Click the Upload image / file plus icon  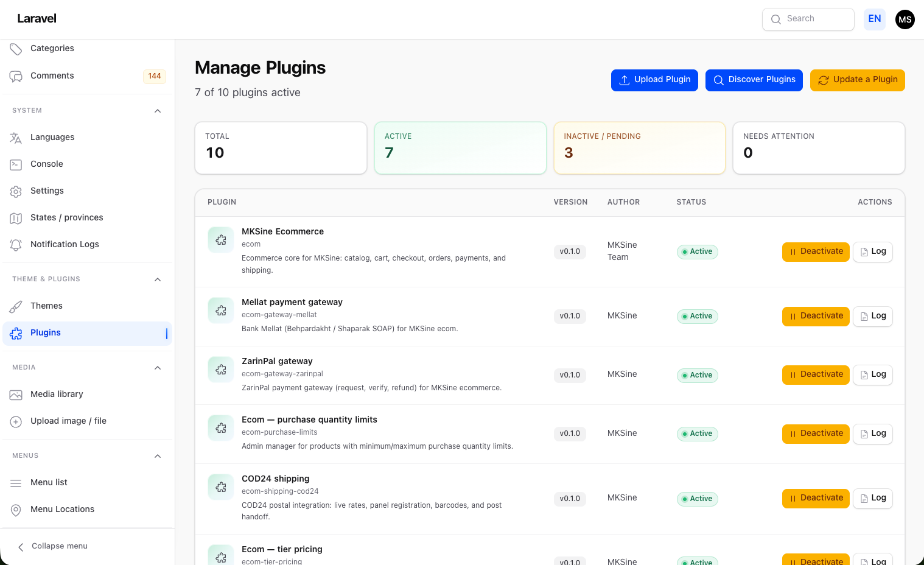tap(16, 421)
